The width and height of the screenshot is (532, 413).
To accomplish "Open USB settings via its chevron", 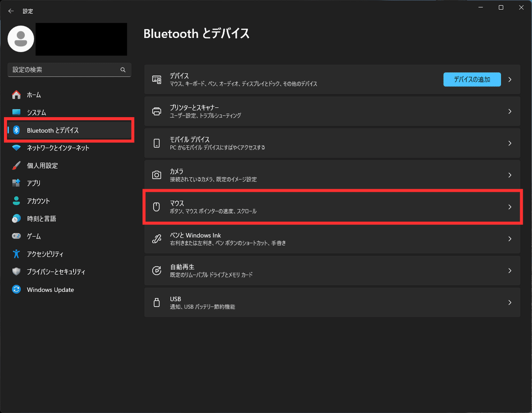I will click(510, 303).
